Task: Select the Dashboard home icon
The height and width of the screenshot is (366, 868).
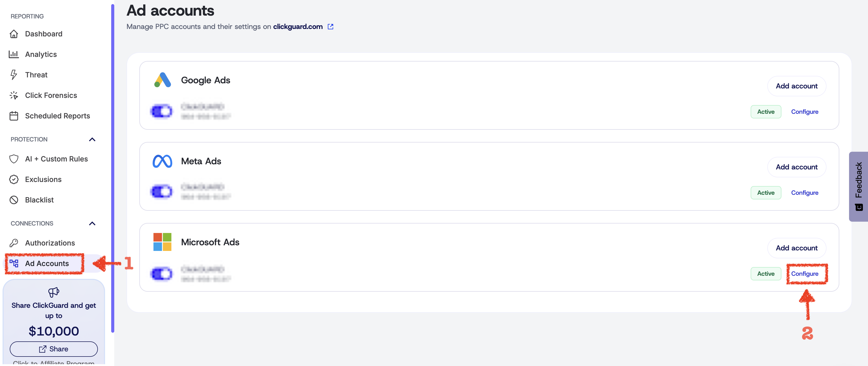Action: click(14, 34)
